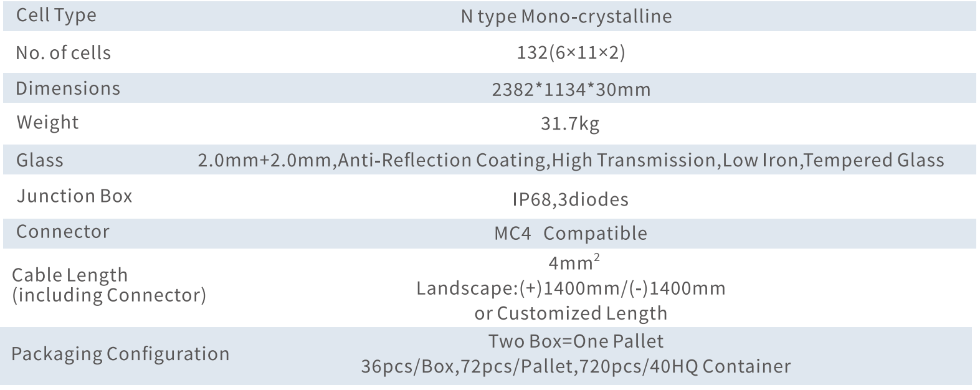
Task: Click the "Dimensions" row label
Action: pos(68,88)
